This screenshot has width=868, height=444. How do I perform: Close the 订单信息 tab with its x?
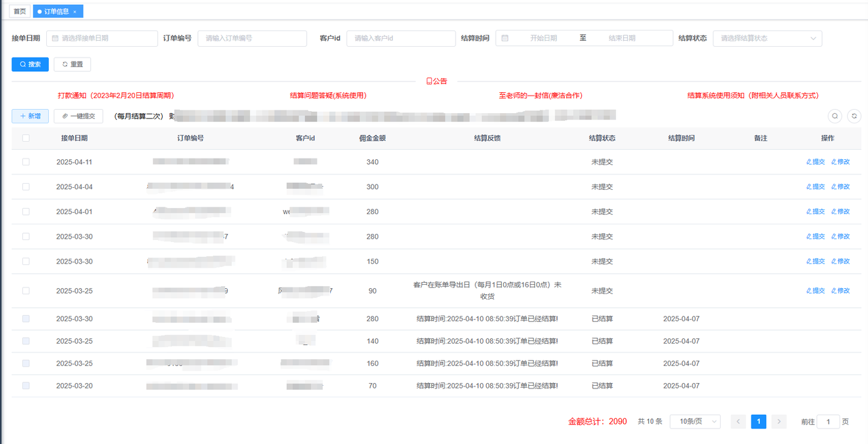click(75, 12)
